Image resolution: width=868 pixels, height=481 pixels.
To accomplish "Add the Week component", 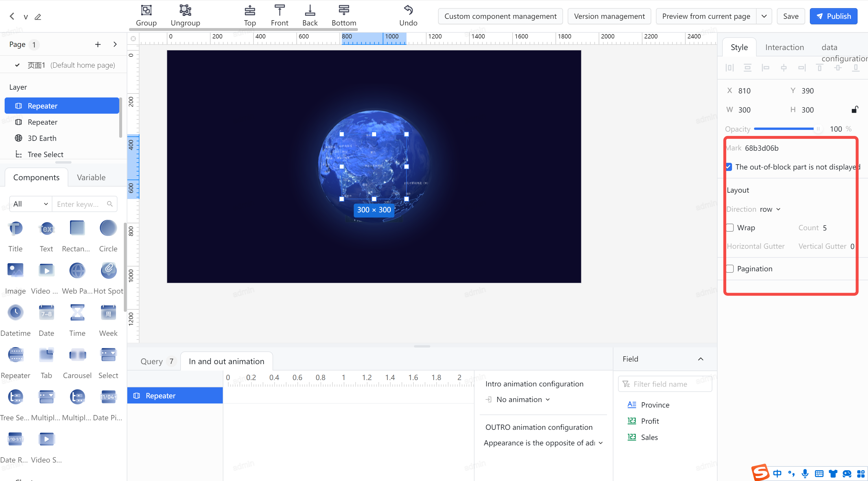I will tap(108, 321).
